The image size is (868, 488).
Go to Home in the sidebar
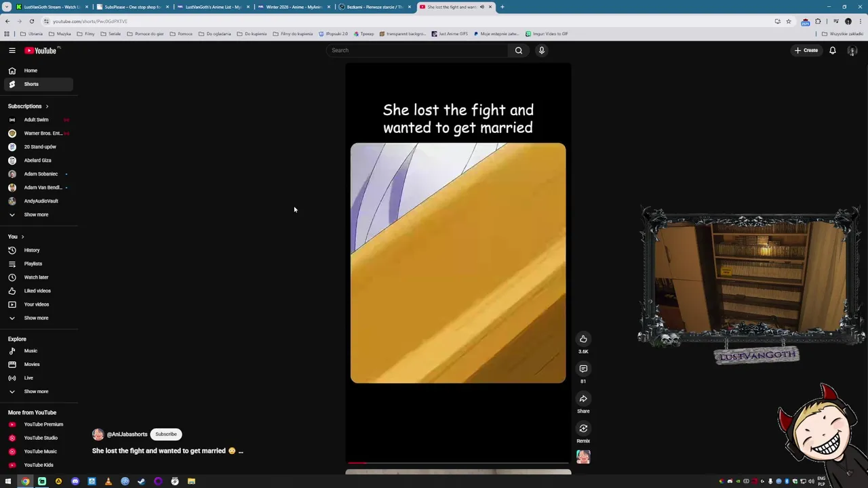[37, 70]
